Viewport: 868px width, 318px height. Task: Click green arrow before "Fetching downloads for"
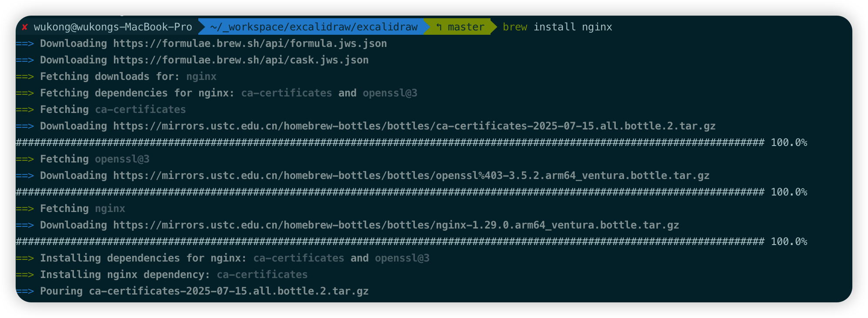[25, 76]
